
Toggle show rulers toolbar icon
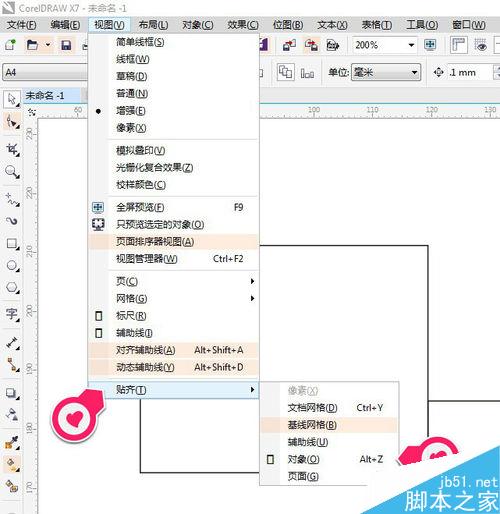[x=458, y=45]
